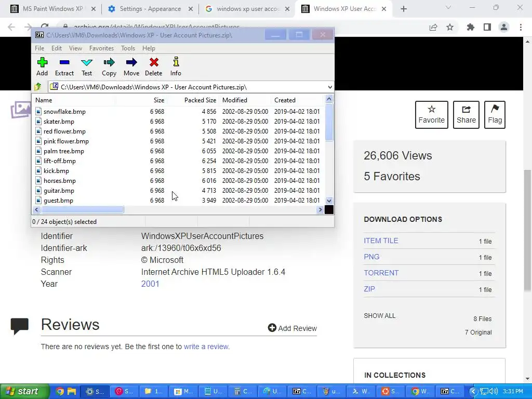The image size is (532, 399).
Task: Click the write a review link
Action: point(207,347)
